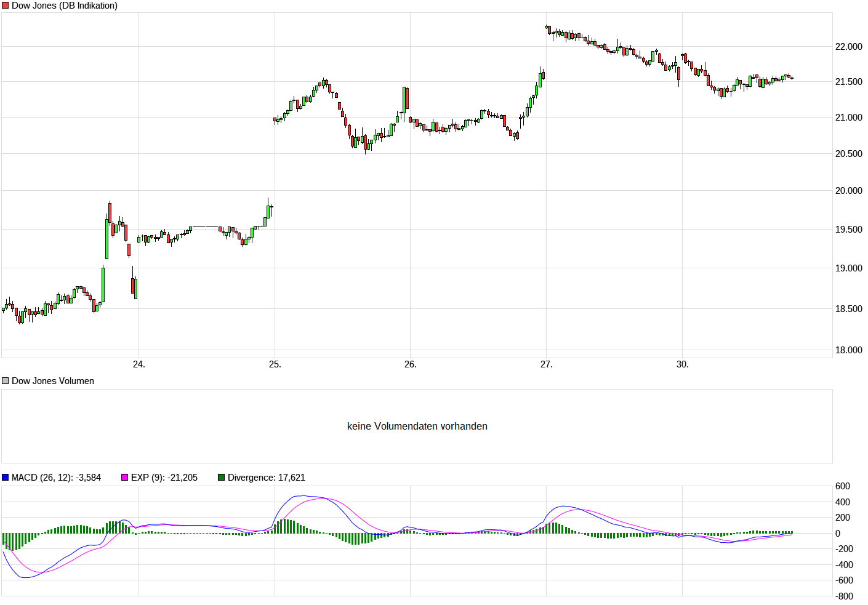
Task: Click the keine Volumendaten vorhanden message
Action: coord(417,425)
